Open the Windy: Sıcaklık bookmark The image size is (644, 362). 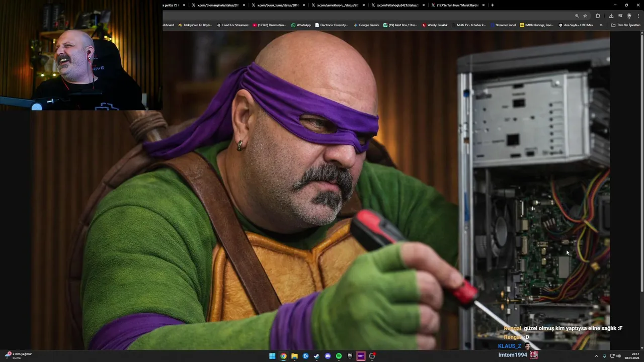[435, 25]
